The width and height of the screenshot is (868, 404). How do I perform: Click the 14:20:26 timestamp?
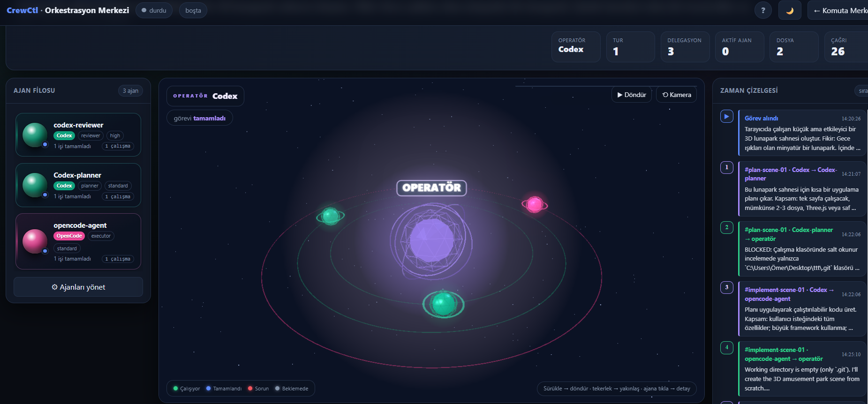[x=851, y=119]
